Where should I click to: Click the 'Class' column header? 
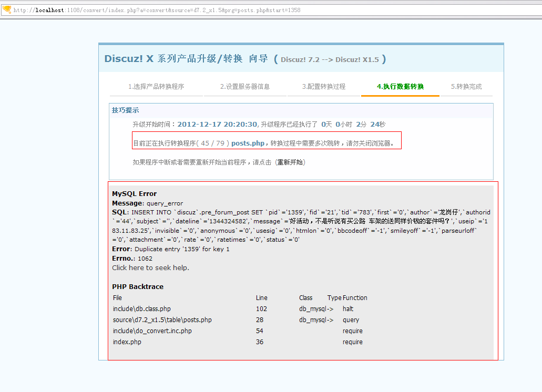[306, 298]
